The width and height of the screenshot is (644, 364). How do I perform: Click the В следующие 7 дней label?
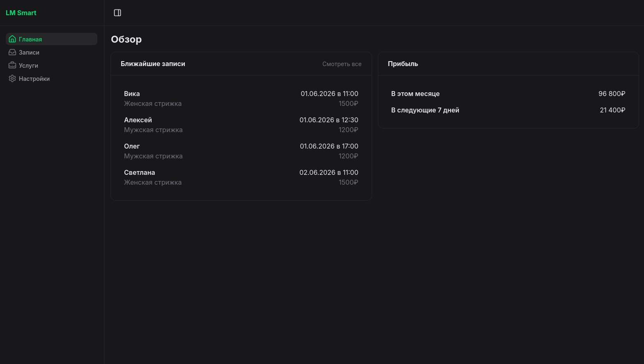pos(425,110)
